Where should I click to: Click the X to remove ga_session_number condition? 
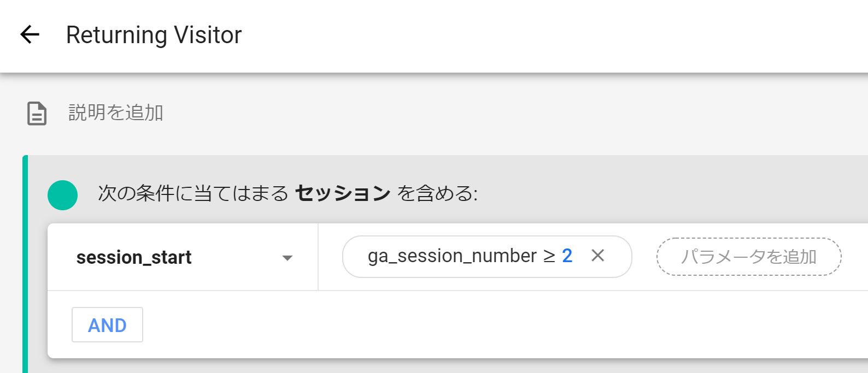pos(599,256)
